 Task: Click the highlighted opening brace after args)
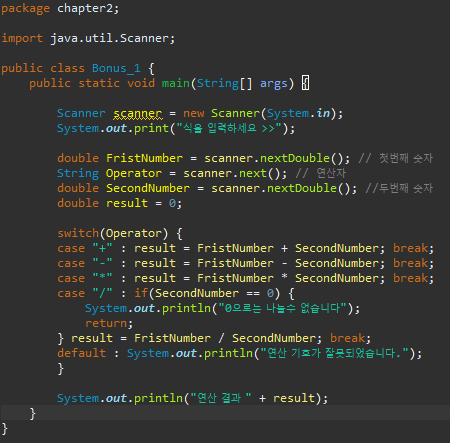pos(305,83)
